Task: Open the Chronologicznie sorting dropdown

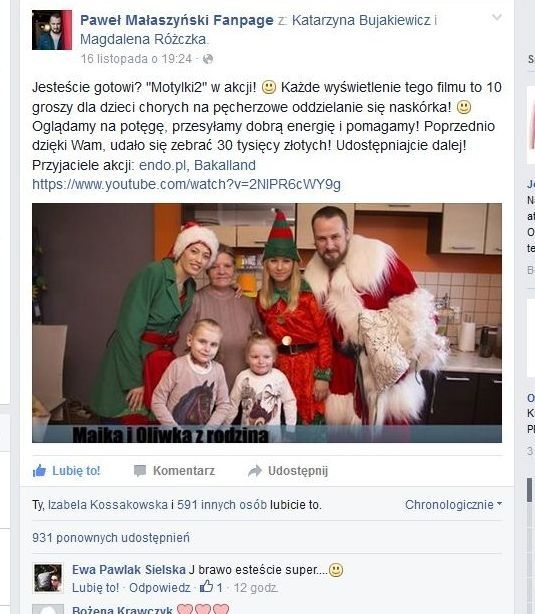Action: pos(453,505)
